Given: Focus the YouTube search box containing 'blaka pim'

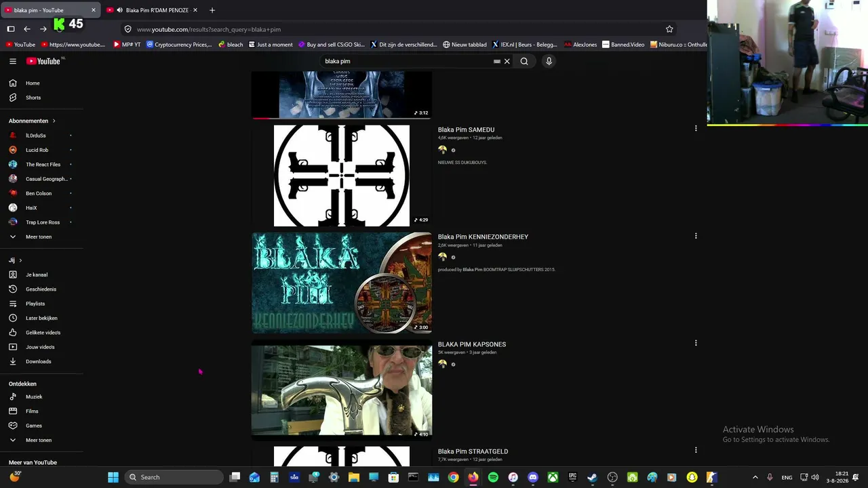Looking at the screenshot, I should [x=407, y=61].
